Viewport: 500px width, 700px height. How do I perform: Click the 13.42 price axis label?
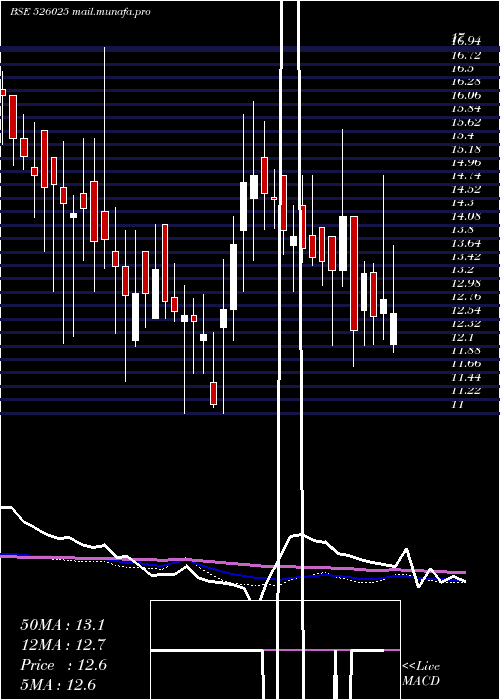[x=466, y=256]
